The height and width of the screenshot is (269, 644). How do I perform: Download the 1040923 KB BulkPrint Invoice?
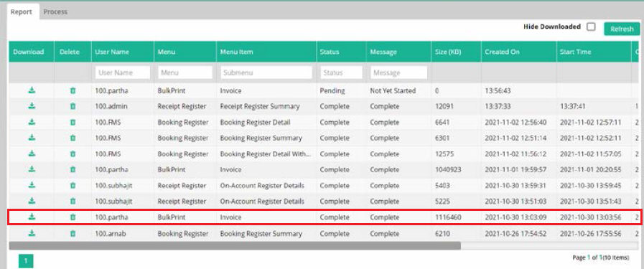[x=32, y=169]
